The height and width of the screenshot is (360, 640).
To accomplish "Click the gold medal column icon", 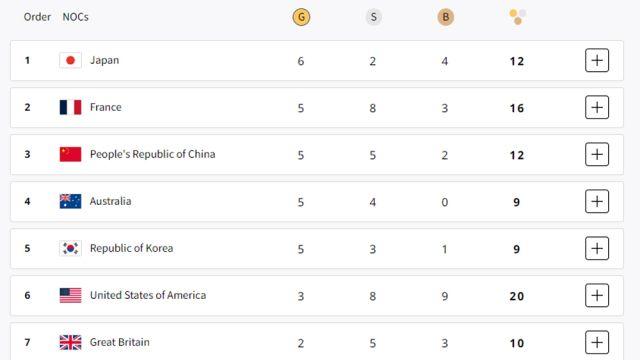I will 301,17.
